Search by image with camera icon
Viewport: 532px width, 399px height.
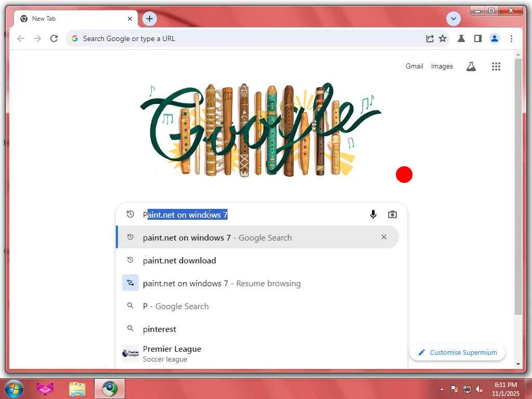coord(392,215)
